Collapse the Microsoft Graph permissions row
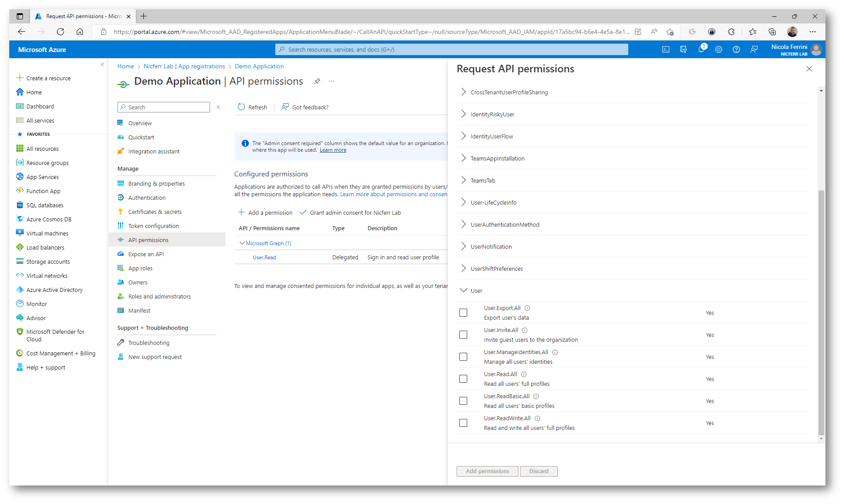The image size is (844, 504). click(x=242, y=243)
